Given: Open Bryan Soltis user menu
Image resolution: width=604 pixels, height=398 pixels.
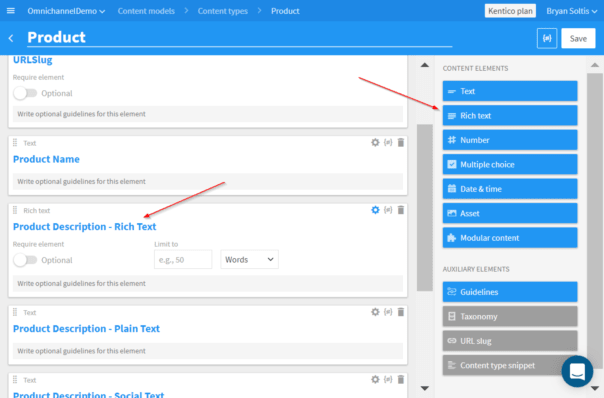Looking at the screenshot, I should [x=571, y=11].
